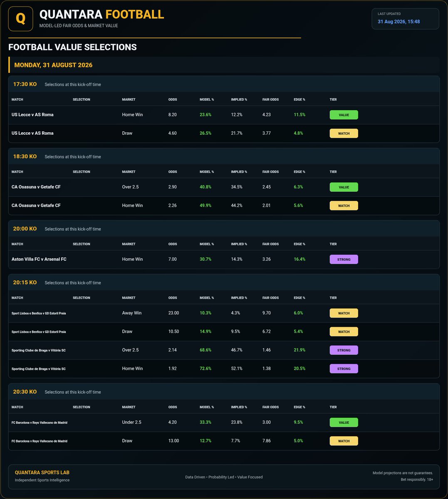Click the FAIR ODDS header in 20:15 KO table

point(270,298)
